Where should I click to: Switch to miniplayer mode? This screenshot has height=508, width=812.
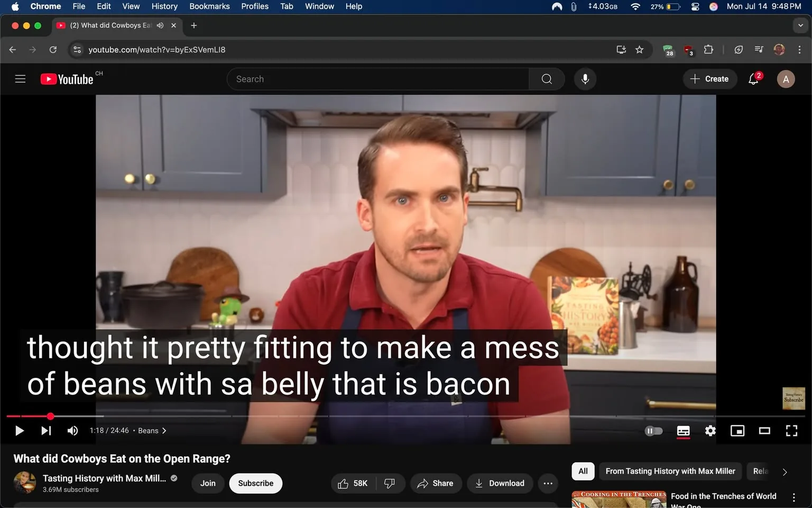coord(737,431)
